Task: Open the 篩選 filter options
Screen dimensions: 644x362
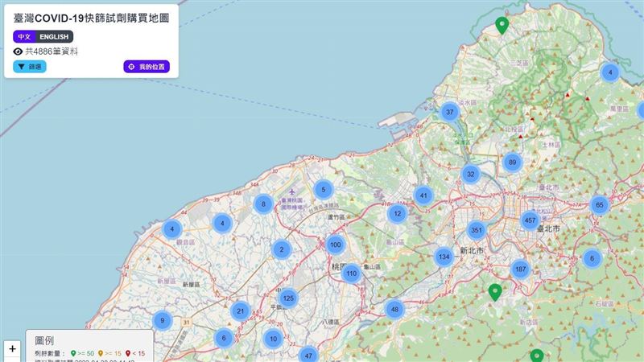Action: [30, 67]
